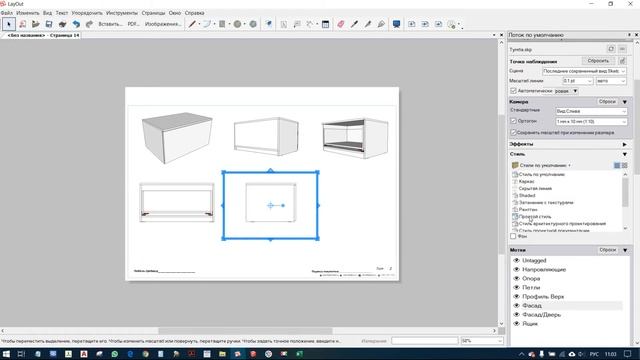
Task: Select the Split tool icon
Action: pos(368,24)
